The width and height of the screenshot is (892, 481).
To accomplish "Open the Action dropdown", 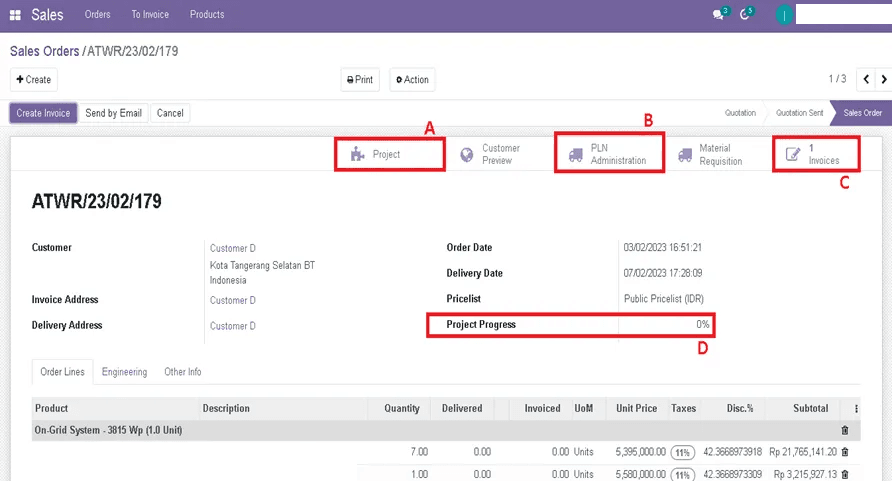I will pos(412,80).
